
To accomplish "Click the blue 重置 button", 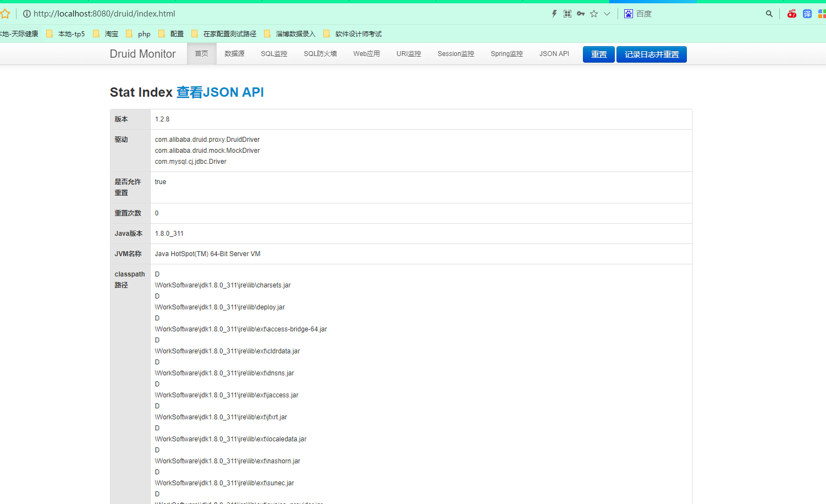I will [599, 54].
